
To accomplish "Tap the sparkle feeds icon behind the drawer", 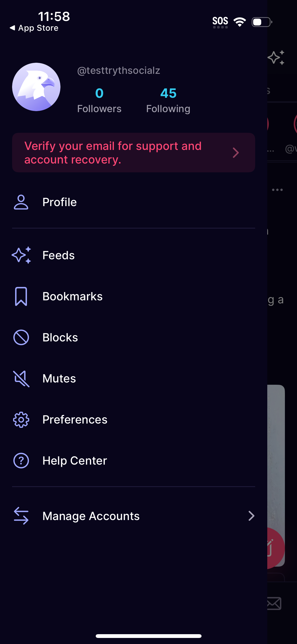I will point(276,57).
